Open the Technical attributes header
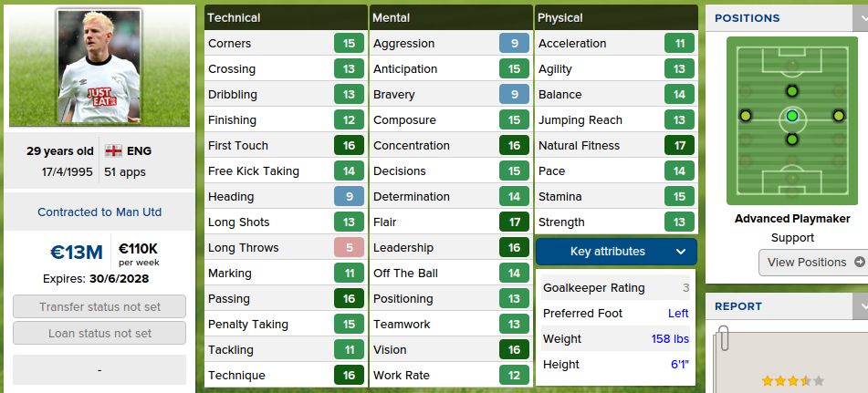The image size is (868, 393). [x=286, y=17]
